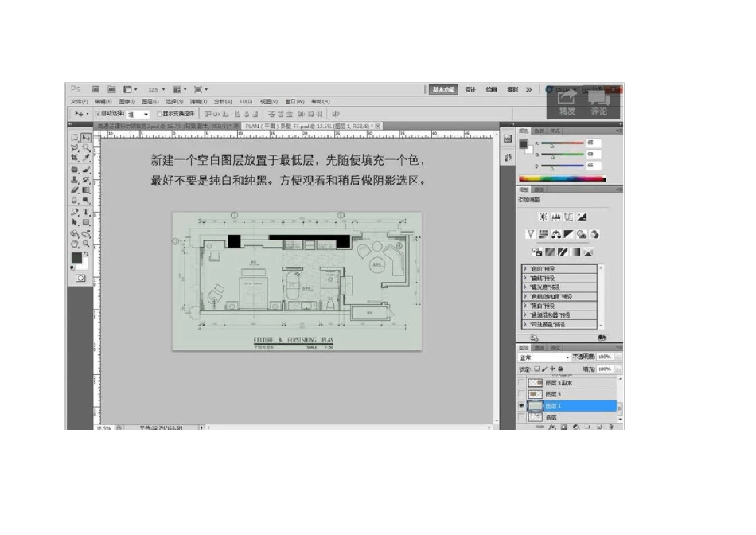Select the Eyedropper tool
Screen dimensions: 756x535
(86, 158)
